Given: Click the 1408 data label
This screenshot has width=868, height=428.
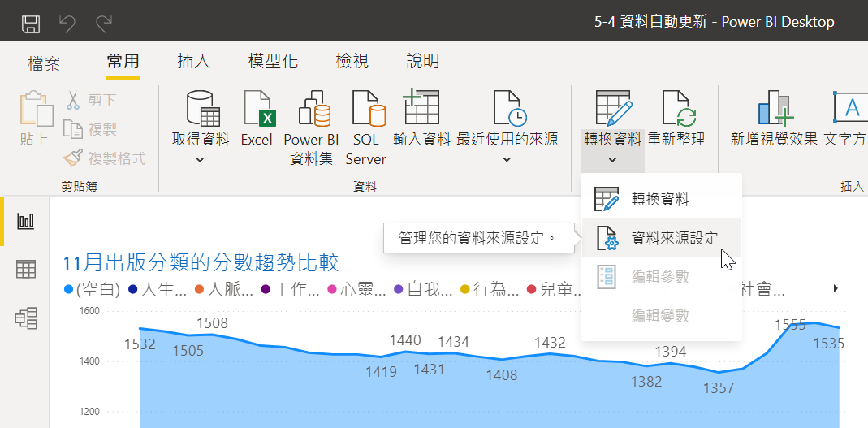Looking at the screenshot, I should pyautogui.click(x=502, y=375).
